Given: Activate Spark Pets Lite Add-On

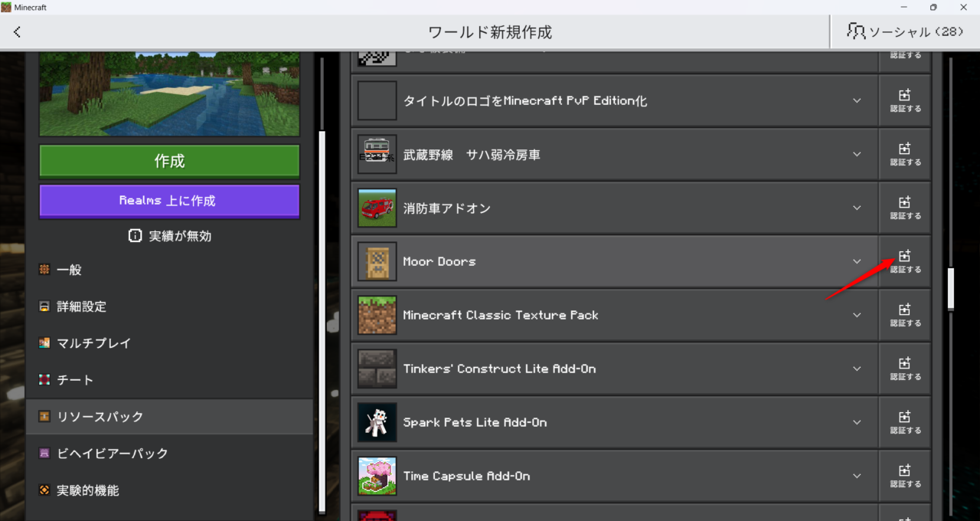Looking at the screenshot, I should point(905,422).
